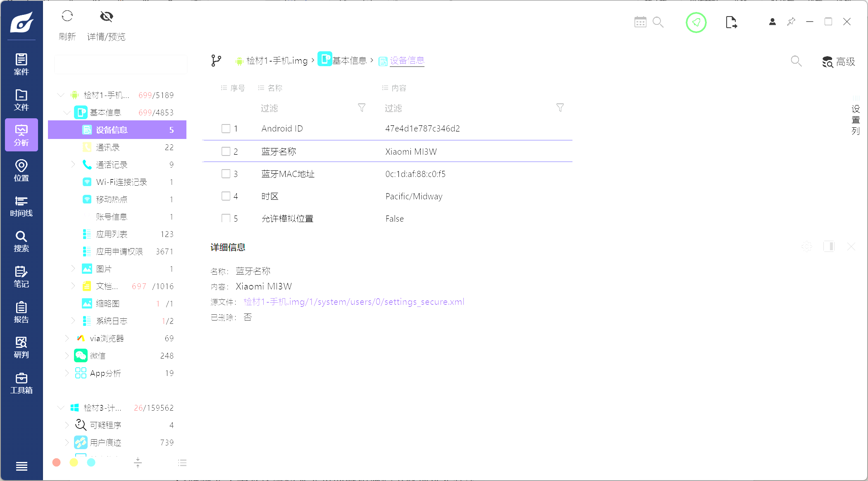868x481 pixels.
Task: Click the Refresh (刷新) icon
Action: (x=67, y=17)
